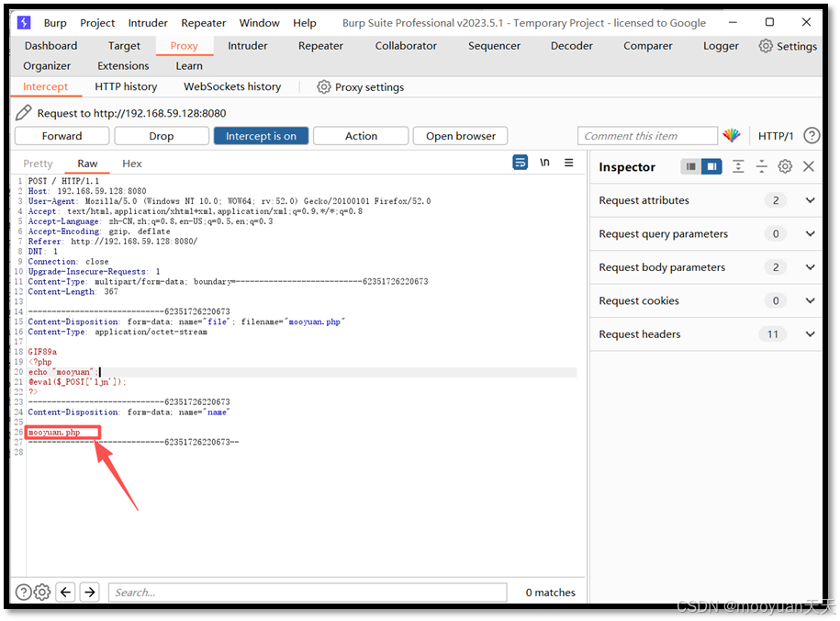The height and width of the screenshot is (621, 840).
Task: Open search help icon at bottom
Action: 24,592
